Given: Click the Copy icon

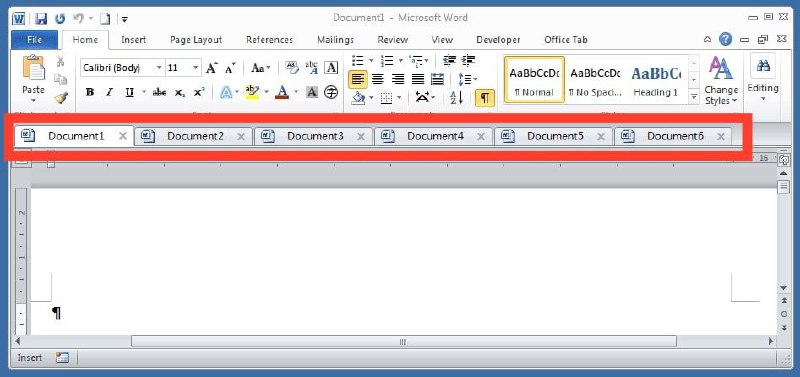Looking at the screenshot, I should click(x=61, y=79).
